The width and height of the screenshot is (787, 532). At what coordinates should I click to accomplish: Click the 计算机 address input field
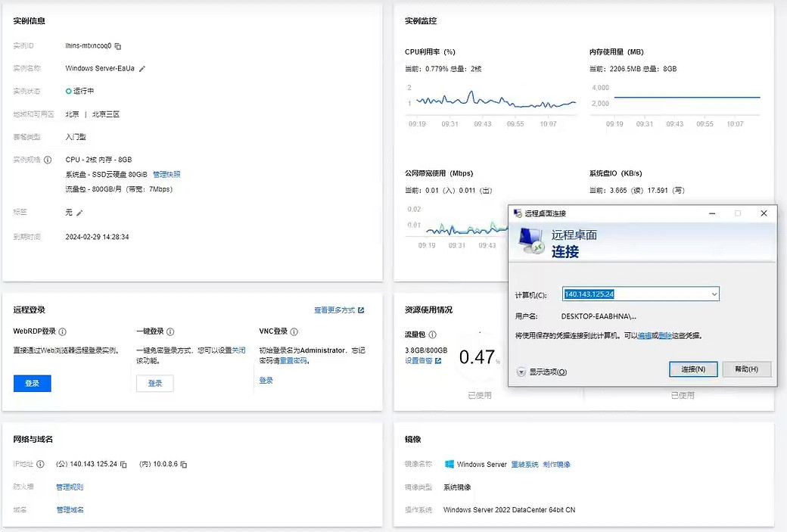634,294
